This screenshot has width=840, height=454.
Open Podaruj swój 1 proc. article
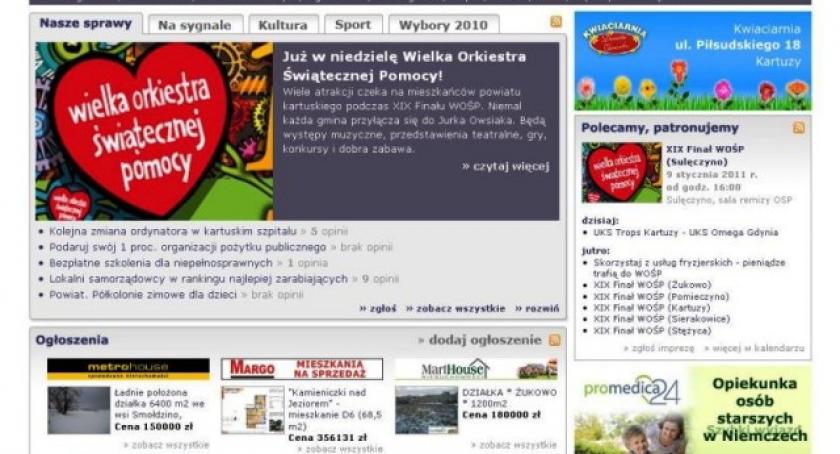point(188,247)
